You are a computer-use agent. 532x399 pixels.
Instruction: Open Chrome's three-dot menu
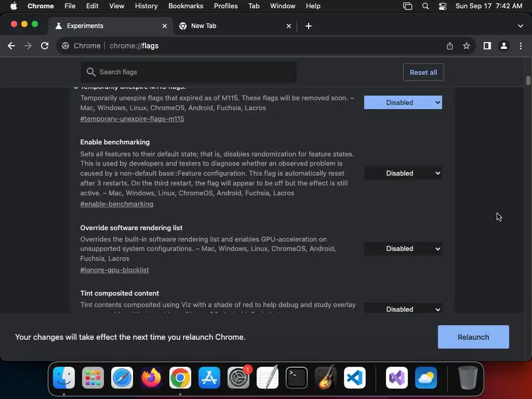[x=521, y=46]
